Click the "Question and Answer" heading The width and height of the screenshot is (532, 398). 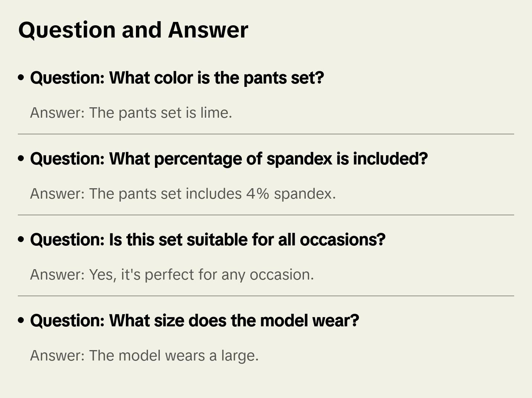(133, 30)
